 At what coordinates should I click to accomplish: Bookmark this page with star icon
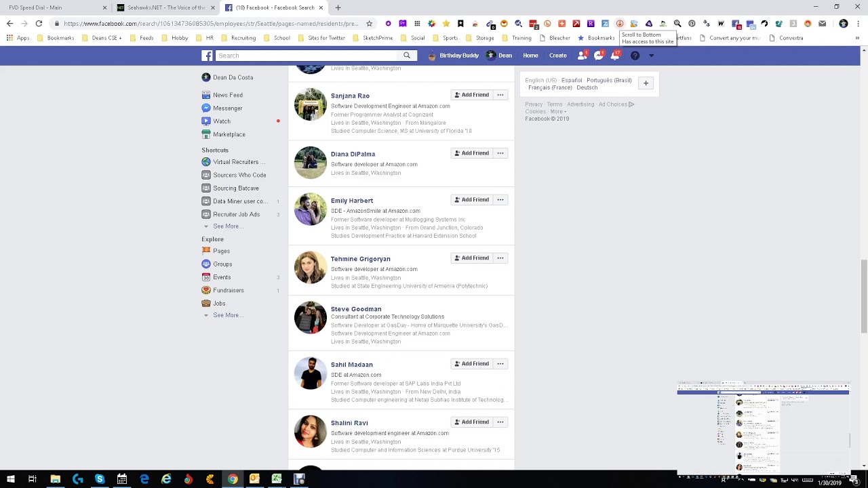369,24
